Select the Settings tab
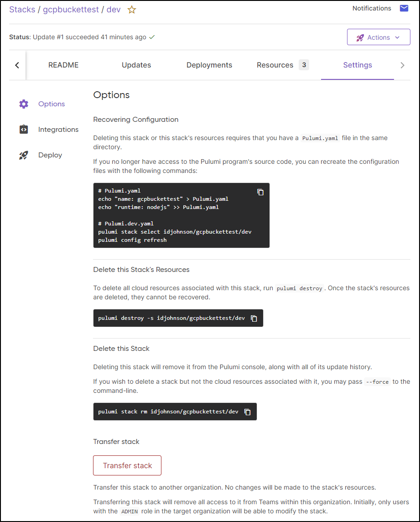The image size is (420, 522). [358, 65]
